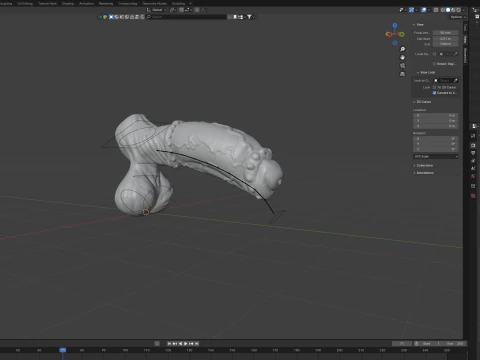Image resolution: width=480 pixels, height=360 pixels.
Task: Click the Focal Length value field
Action: [x=446, y=33]
